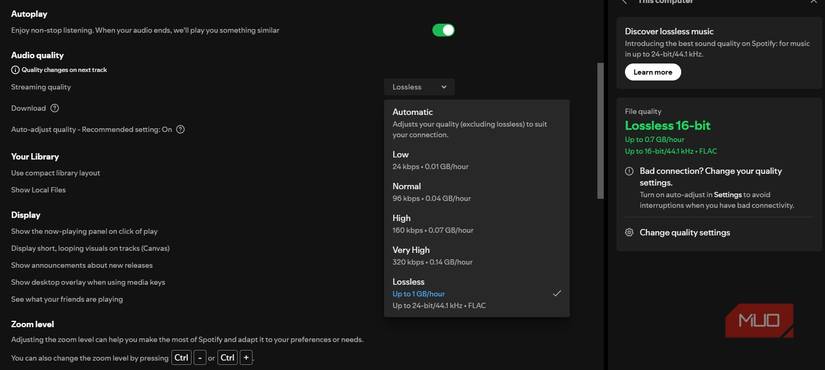The height and width of the screenshot is (370, 825).
Task: Click the green 'Lossless 16-bit' heading
Action: pyautogui.click(x=668, y=126)
